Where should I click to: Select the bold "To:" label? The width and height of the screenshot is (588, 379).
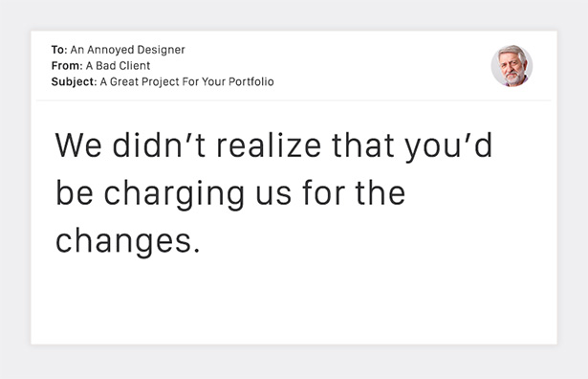tap(59, 50)
